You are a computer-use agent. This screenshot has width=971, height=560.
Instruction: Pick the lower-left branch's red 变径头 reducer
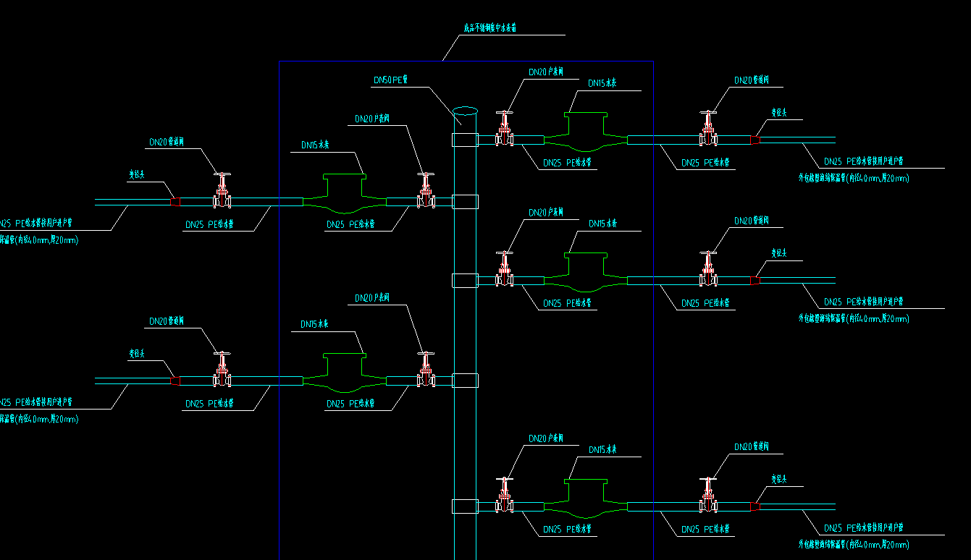pos(175,381)
